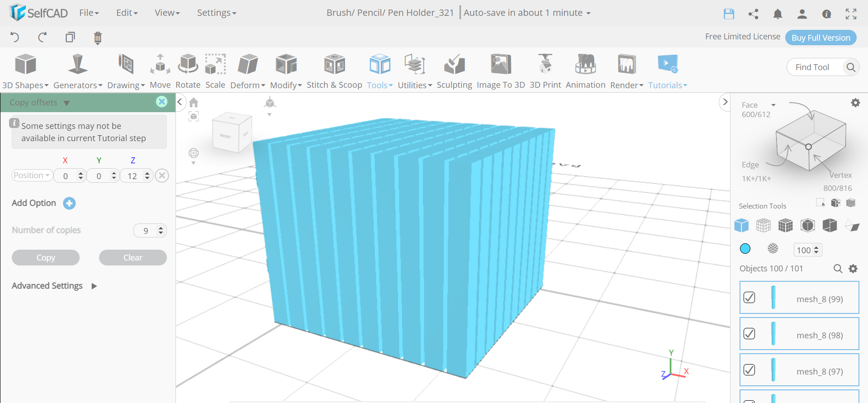Open the File menu

click(x=89, y=13)
